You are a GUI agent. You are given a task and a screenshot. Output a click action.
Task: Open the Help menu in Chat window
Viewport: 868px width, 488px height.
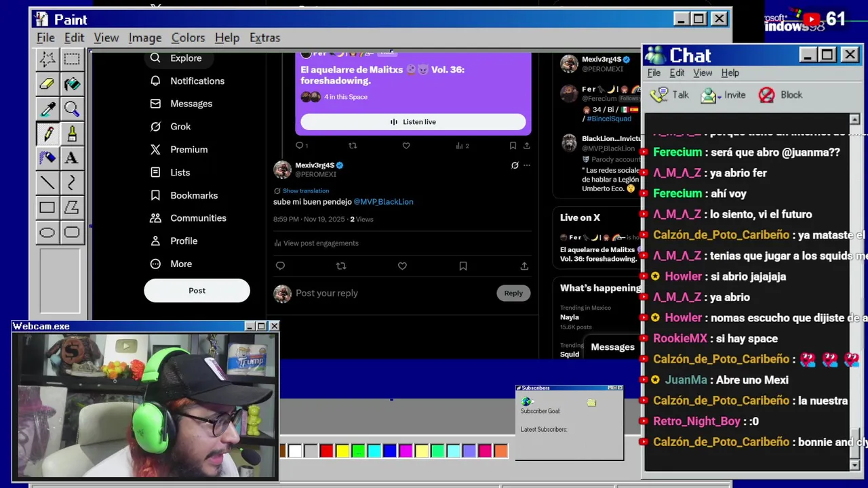coord(730,73)
